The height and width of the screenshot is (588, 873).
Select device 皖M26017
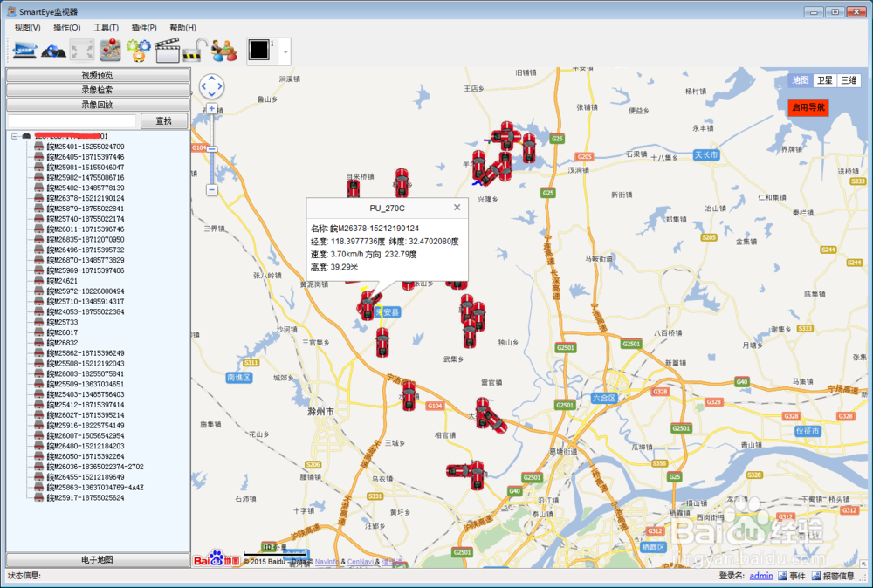pyautogui.click(x=62, y=332)
